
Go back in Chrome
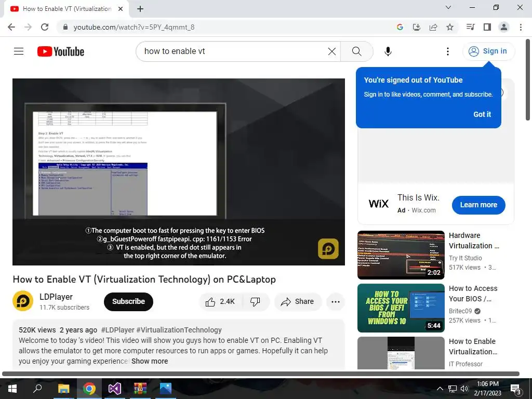coord(11,27)
